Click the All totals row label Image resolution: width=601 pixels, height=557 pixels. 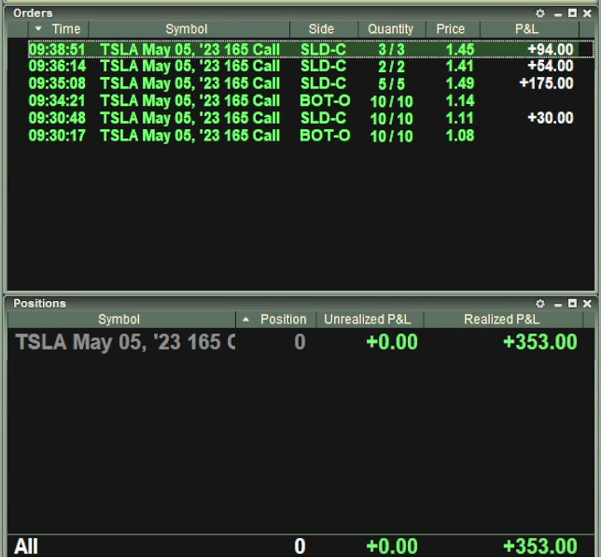[26, 546]
